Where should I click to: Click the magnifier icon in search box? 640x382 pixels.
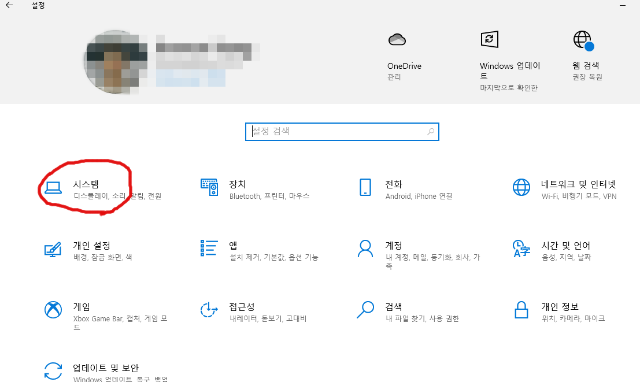(x=430, y=131)
